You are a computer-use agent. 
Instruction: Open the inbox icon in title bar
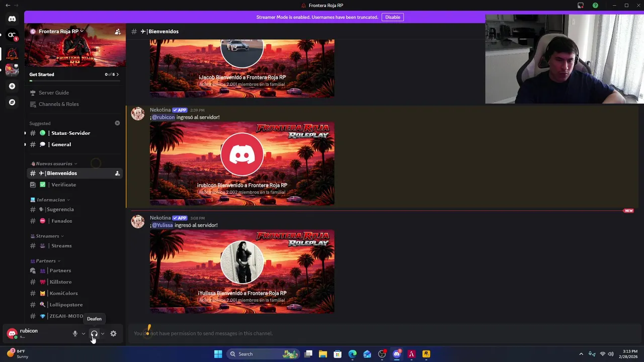pyautogui.click(x=581, y=6)
